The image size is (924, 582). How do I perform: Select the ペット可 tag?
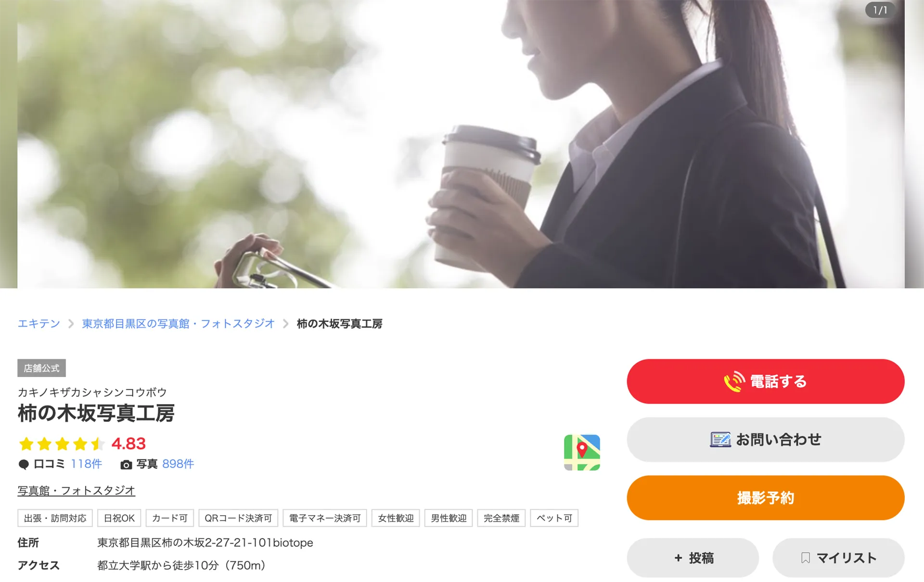[x=554, y=518]
